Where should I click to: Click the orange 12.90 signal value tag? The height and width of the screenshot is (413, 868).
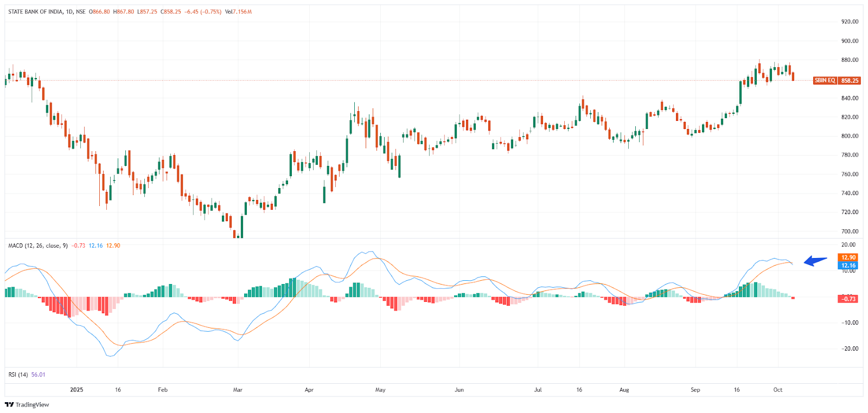[848, 257]
